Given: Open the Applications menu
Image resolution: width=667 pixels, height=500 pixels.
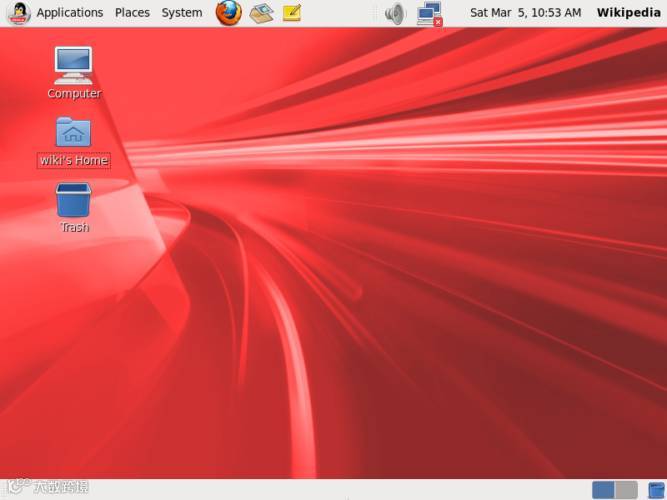Looking at the screenshot, I should click(x=70, y=13).
